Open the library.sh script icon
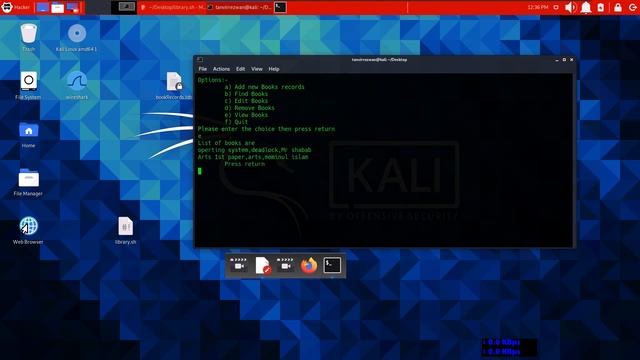640x360 pixels. (x=125, y=230)
